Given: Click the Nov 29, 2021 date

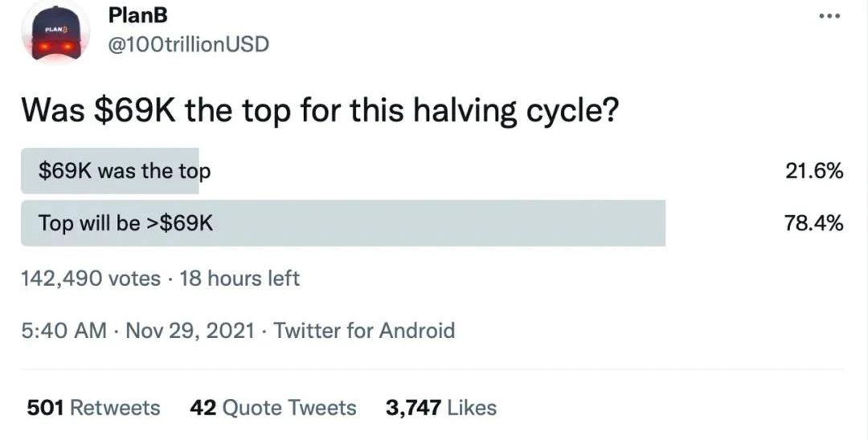Looking at the screenshot, I should tap(190, 330).
